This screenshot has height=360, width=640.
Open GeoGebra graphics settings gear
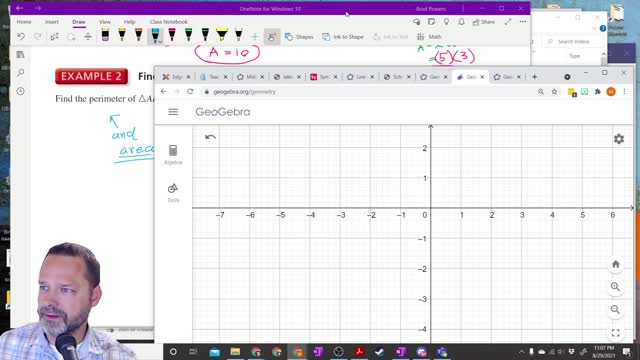[x=619, y=139]
